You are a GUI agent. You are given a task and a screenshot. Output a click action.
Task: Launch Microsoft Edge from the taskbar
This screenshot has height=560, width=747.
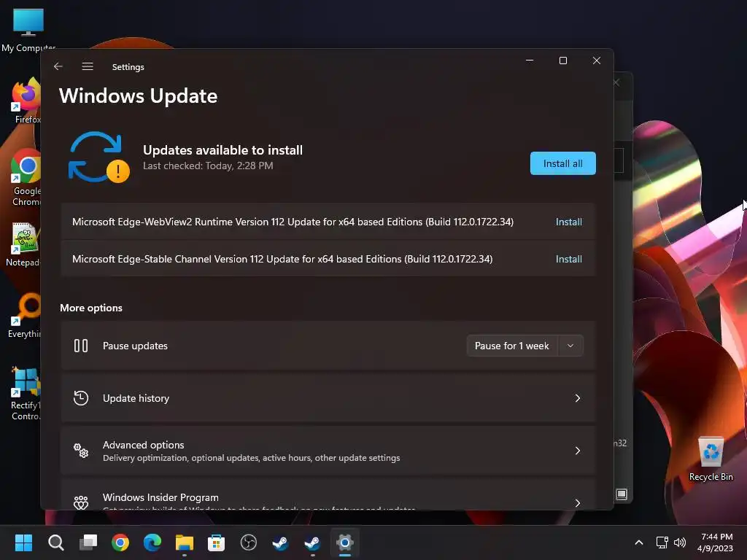coord(152,542)
